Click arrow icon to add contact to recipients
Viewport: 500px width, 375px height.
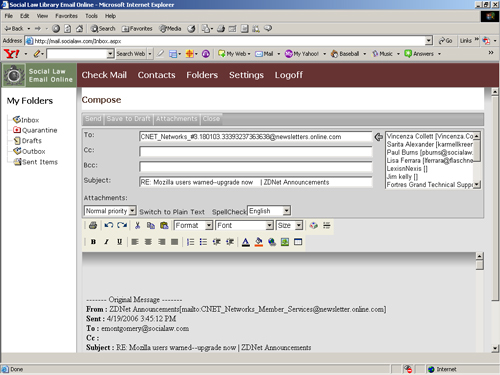[x=378, y=137]
